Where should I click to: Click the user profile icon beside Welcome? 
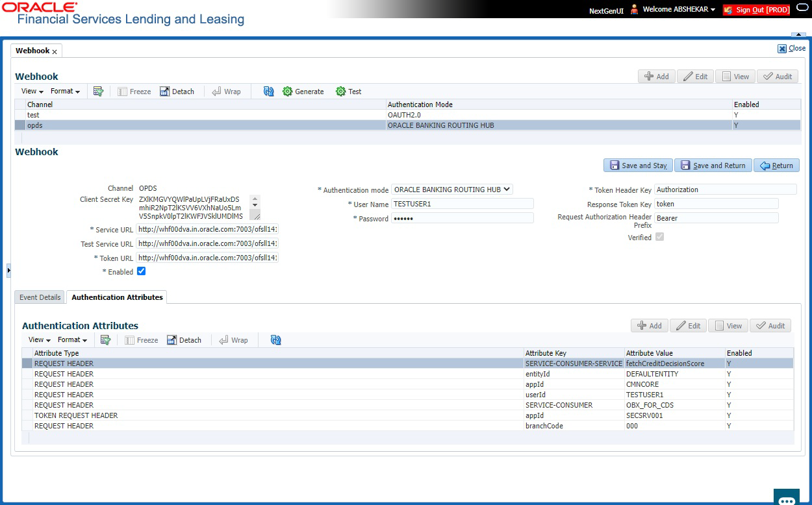coord(634,9)
